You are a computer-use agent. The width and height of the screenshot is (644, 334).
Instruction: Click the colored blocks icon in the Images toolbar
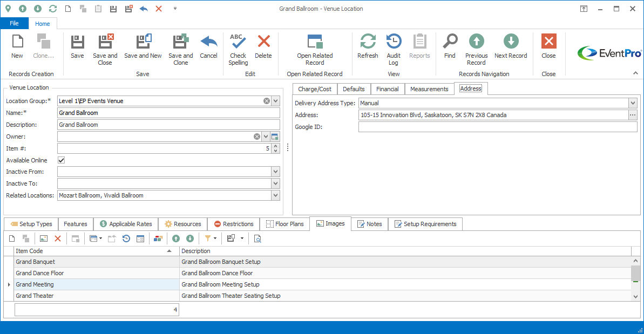click(158, 239)
